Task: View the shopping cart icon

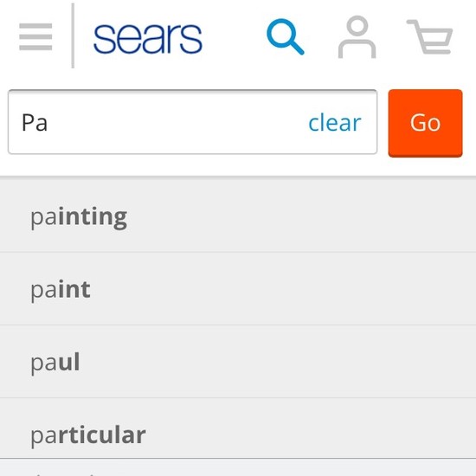Action: click(429, 36)
